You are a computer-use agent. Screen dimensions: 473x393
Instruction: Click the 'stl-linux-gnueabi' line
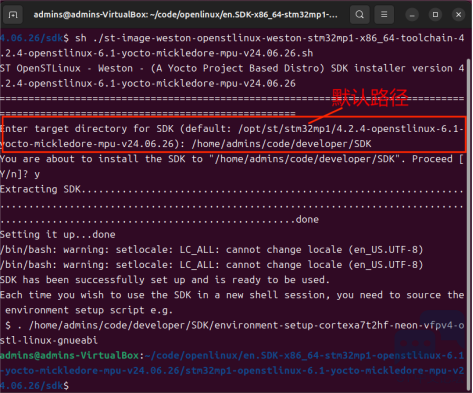point(49,340)
